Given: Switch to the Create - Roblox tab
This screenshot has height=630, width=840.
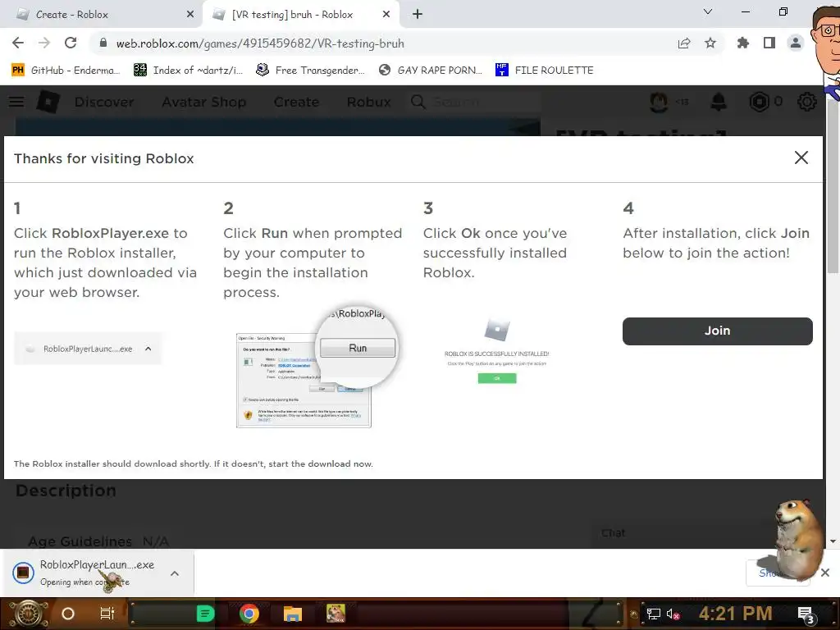Looking at the screenshot, I should [x=101, y=15].
